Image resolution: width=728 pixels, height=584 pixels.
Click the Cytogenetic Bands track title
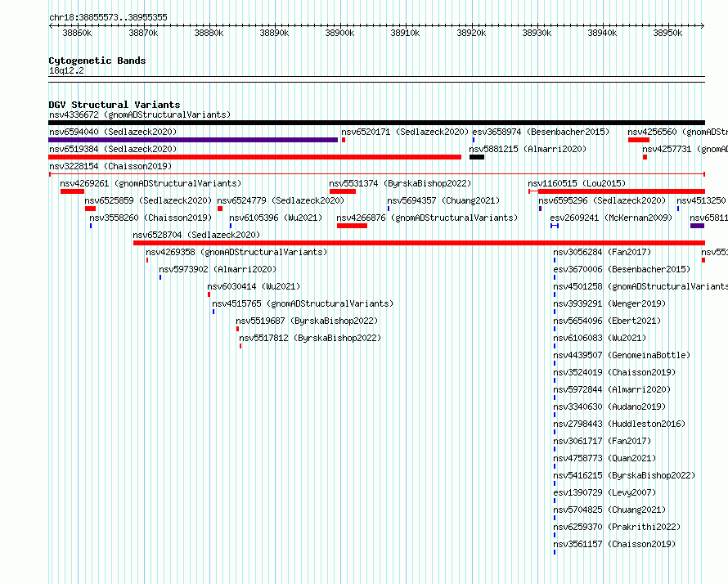click(x=97, y=61)
